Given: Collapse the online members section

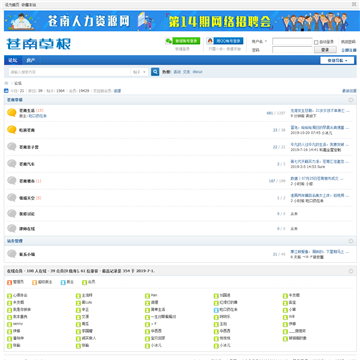Looking at the screenshot, I should coord(351,271).
